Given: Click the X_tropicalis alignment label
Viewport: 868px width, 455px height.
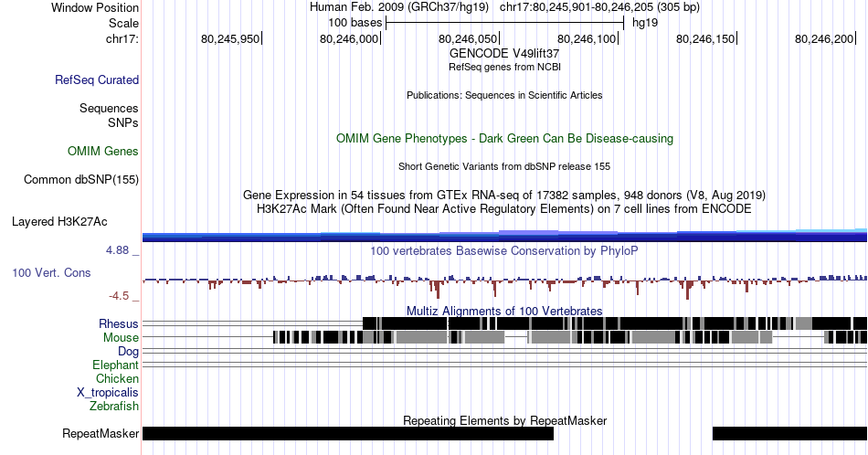Looking at the screenshot, I should click(108, 392).
